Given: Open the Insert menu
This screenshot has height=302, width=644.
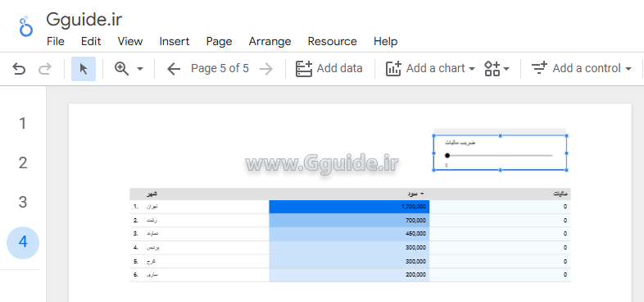Looking at the screenshot, I should click(x=175, y=42).
